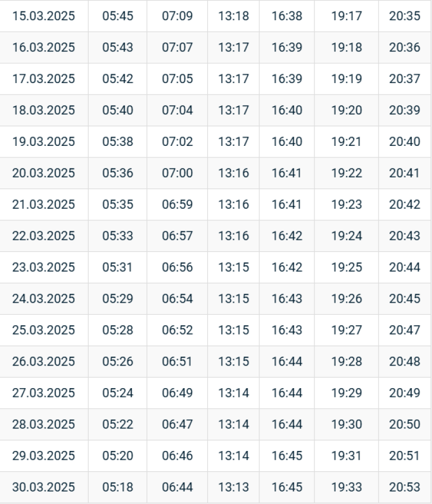This screenshot has width=432, height=504.
Task: Select the 20:53 cell for 30.03.2025
Action: (404, 487)
